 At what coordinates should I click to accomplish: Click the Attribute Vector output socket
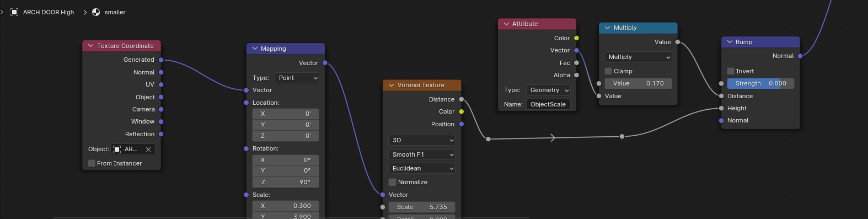[577, 50]
